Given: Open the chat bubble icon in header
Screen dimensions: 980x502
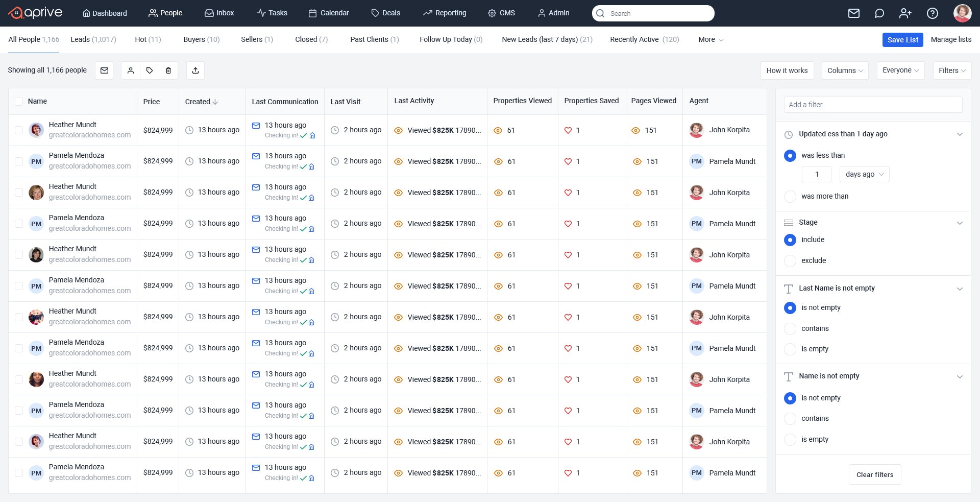Looking at the screenshot, I should click(x=879, y=13).
